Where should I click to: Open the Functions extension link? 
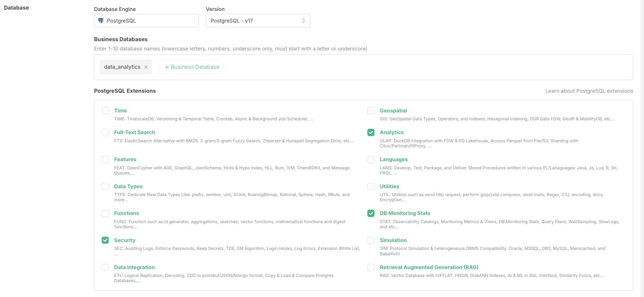click(126, 213)
